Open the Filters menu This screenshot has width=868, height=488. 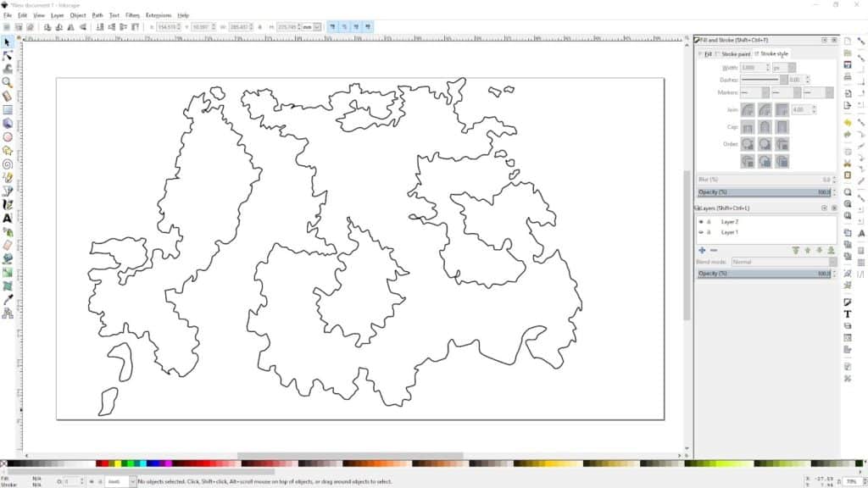pos(132,15)
